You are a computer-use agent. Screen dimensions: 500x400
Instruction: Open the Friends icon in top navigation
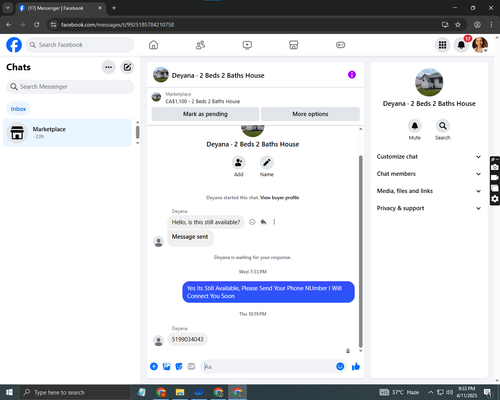click(200, 45)
